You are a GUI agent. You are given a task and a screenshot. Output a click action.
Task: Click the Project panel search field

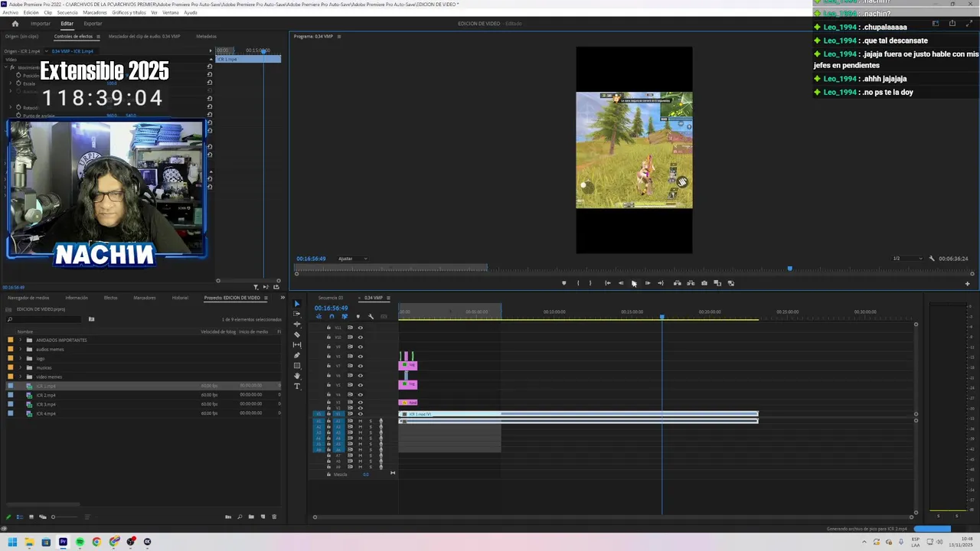coord(44,319)
